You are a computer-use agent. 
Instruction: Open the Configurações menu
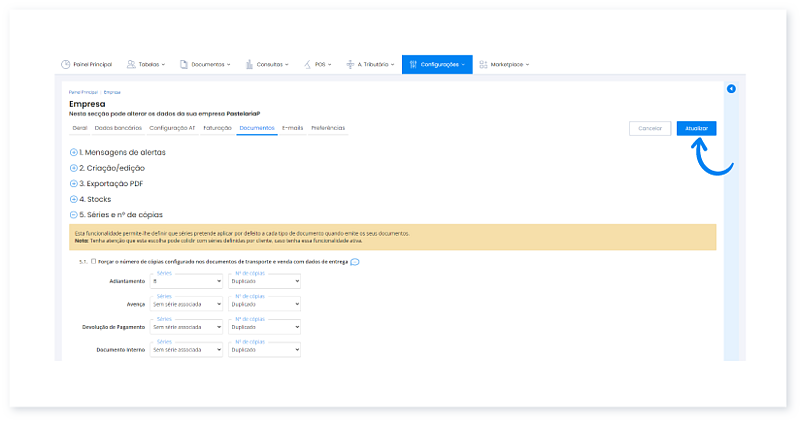(437, 64)
